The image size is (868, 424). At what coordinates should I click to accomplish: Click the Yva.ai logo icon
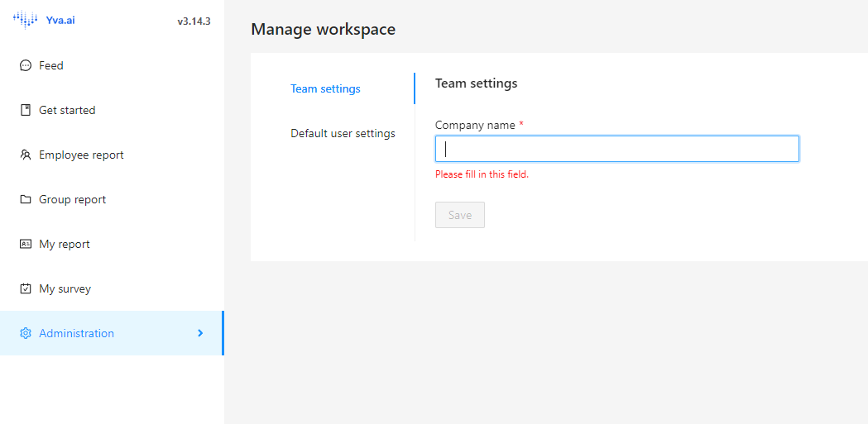click(25, 21)
